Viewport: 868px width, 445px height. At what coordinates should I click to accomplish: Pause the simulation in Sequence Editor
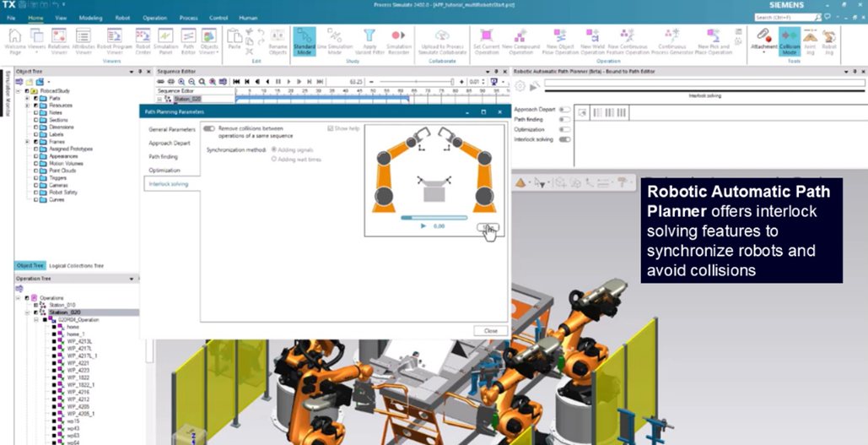(x=278, y=81)
